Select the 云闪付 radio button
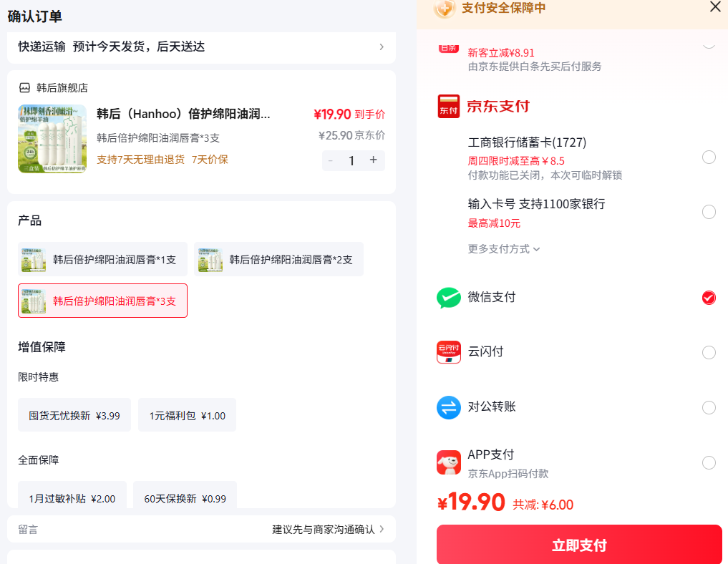 click(x=709, y=353)
